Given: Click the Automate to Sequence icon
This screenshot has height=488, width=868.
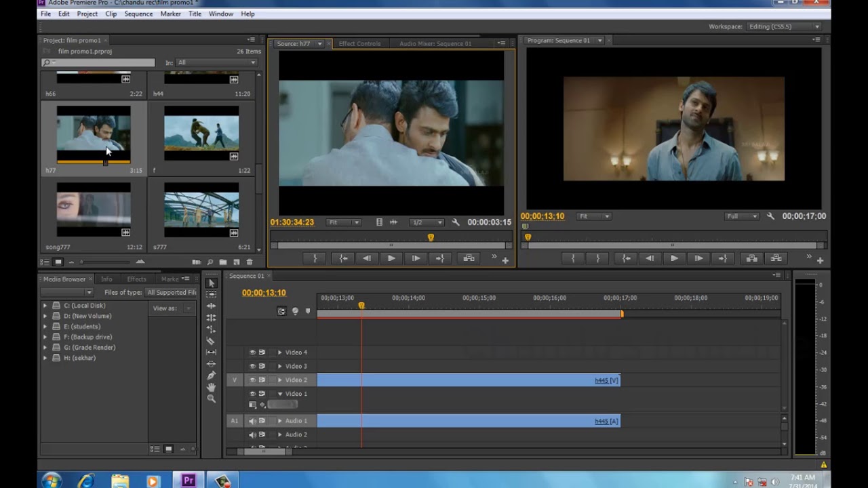Looking at the screenshot, I should coord(197,262).
